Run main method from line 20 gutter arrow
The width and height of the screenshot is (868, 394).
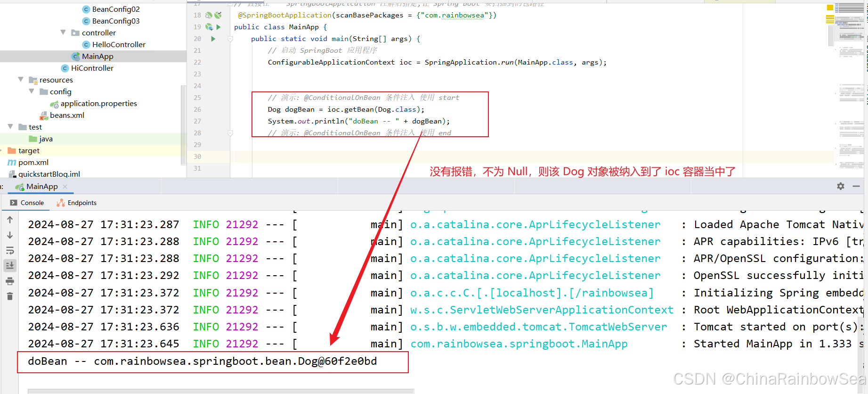pos(213,39)
